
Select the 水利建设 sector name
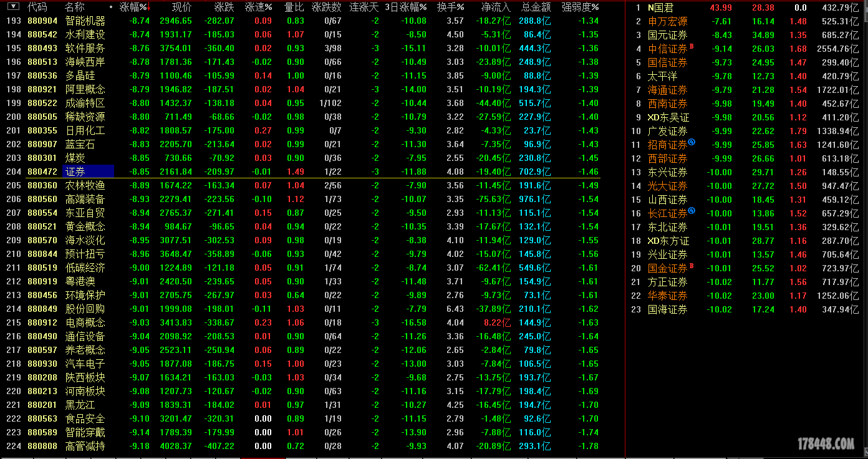pyautogui.click(x=85, y=34)
